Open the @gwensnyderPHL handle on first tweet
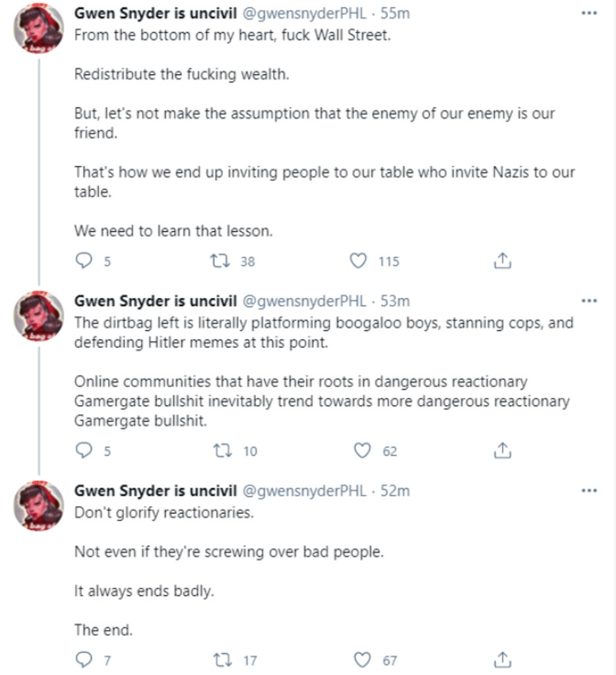This screenshot has height=675, width=616. 305,15
